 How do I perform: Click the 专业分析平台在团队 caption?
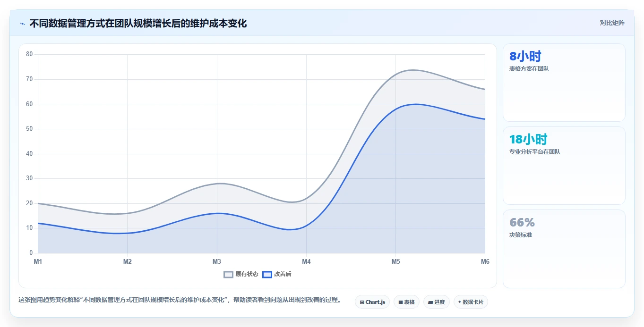(x=535, y=152)
